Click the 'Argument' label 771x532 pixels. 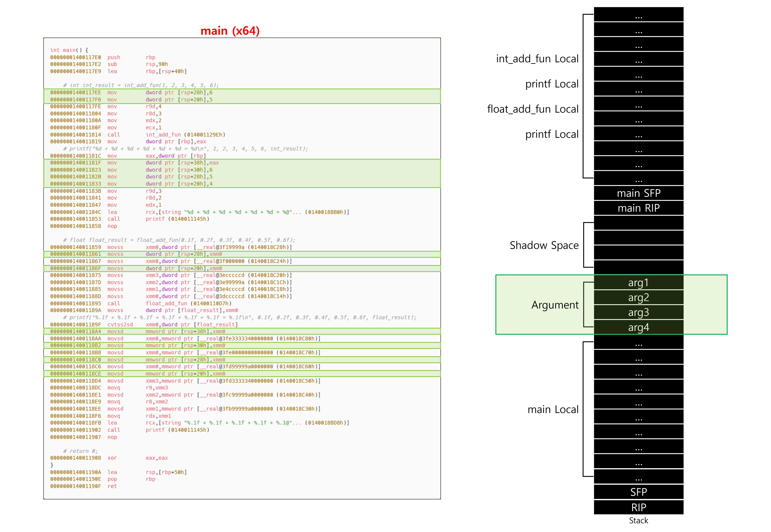[x=555, y=305]
